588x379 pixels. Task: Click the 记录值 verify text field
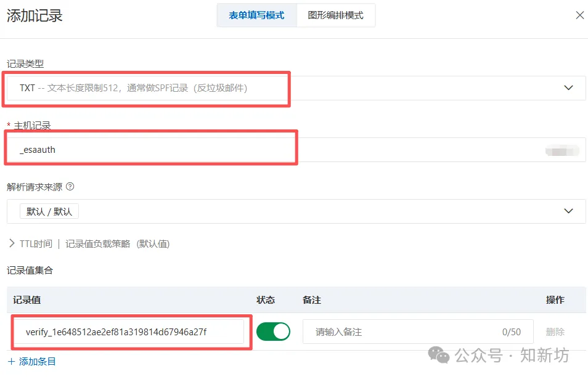(129, 332)
